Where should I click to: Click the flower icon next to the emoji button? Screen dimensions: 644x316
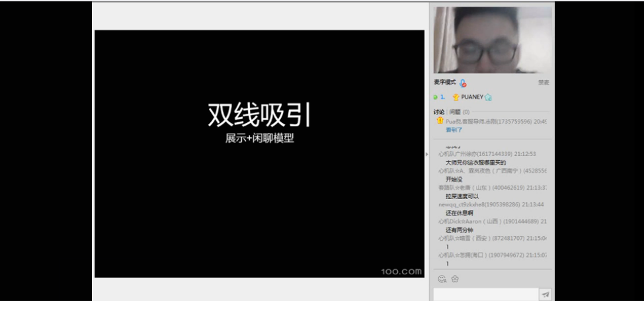(x=455, y=279)
